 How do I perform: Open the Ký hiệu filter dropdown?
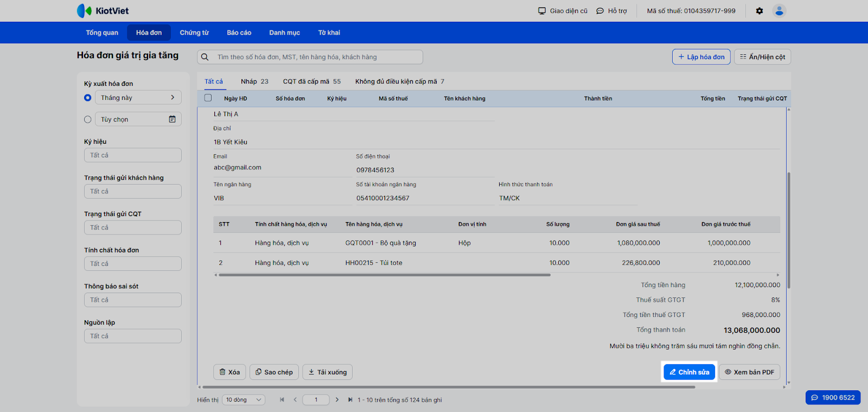coord(133,155)
